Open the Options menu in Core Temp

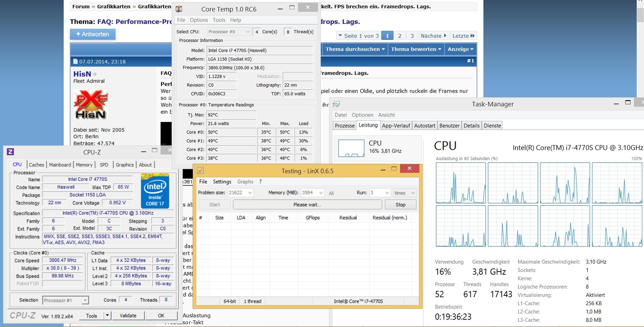pos(199,20)
